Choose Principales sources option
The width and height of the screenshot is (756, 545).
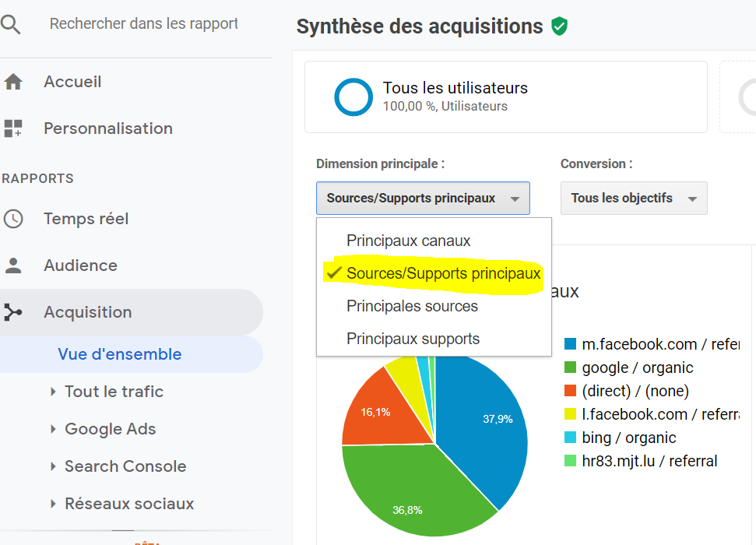point(412,306)
